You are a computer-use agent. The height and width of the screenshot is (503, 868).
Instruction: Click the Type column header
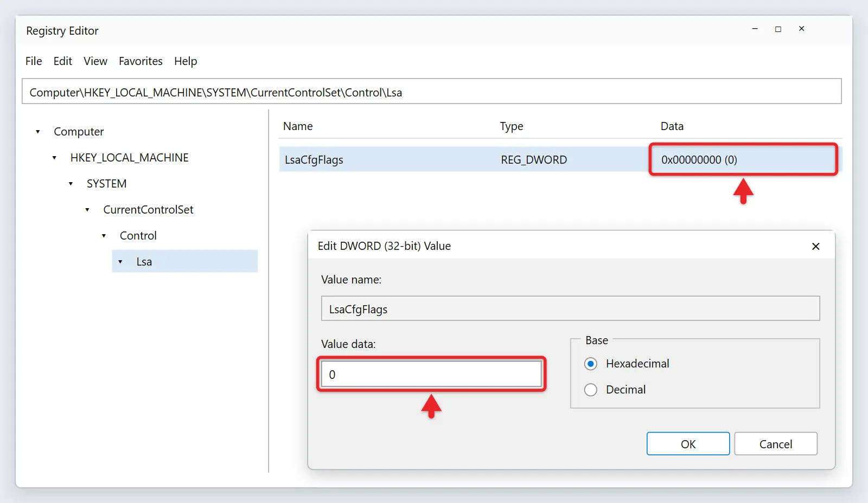click(x=512, y=126)
